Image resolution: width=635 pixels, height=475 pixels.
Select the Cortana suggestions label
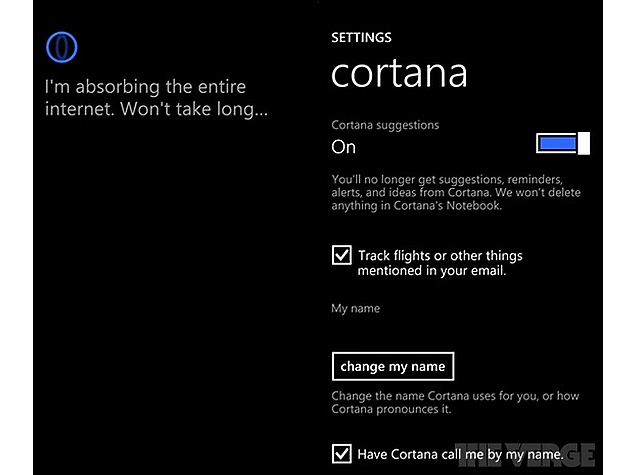pos(385,125)
